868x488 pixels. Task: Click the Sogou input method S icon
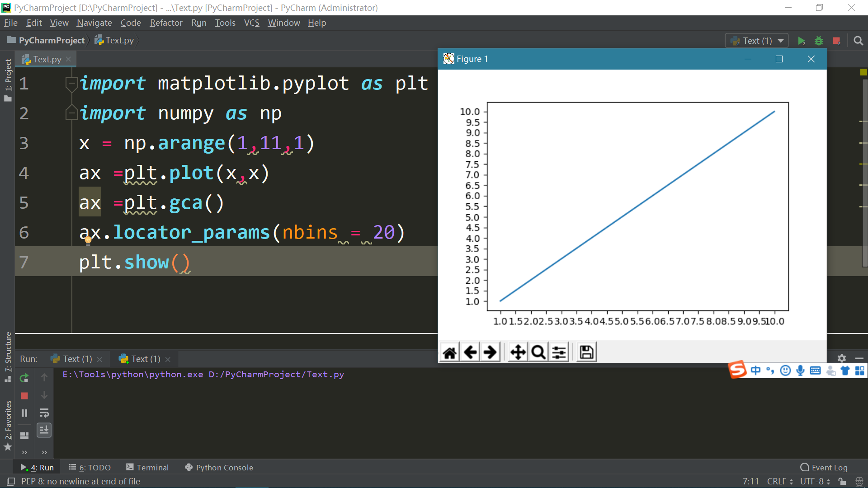click(737, 370)
